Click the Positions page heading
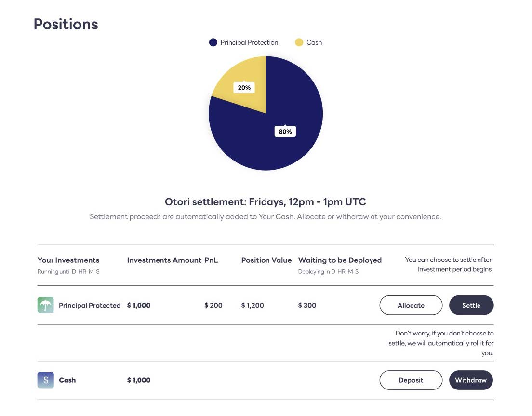532x416 pixels. (66, 24)
